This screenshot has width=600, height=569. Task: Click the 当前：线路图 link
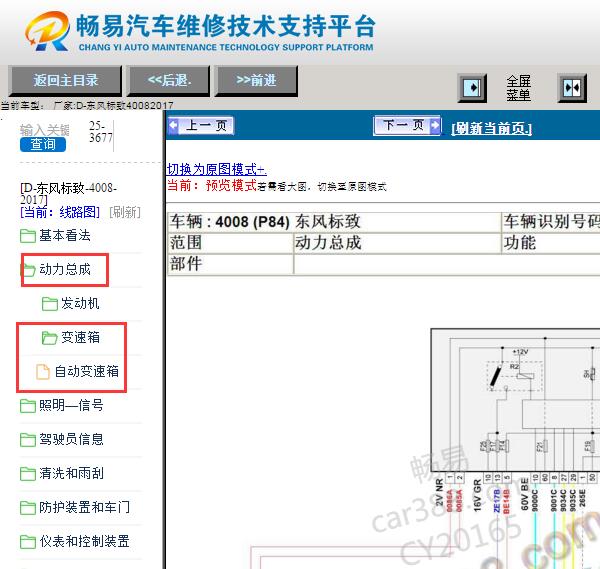60,212
